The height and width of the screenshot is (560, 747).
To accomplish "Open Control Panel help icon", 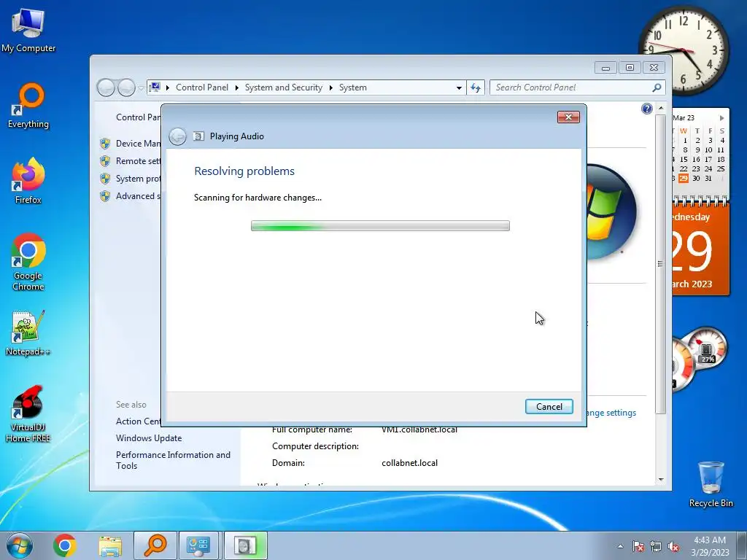I will pos(646,109).
